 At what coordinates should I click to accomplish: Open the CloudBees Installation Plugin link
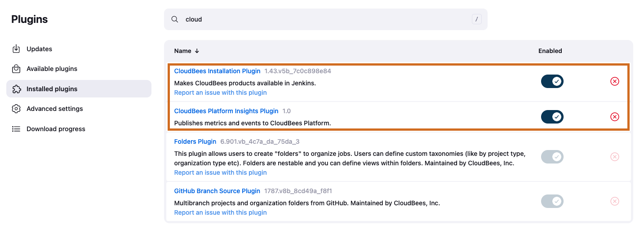217,71
